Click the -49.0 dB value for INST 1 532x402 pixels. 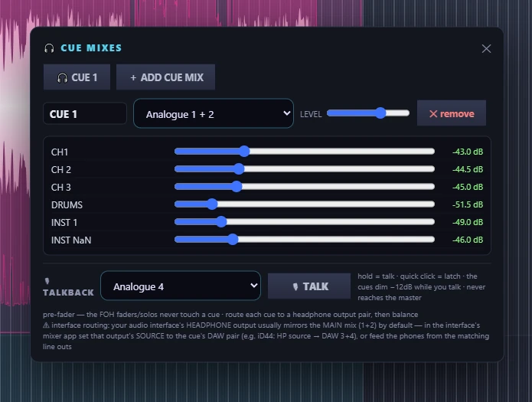[468, 222]
